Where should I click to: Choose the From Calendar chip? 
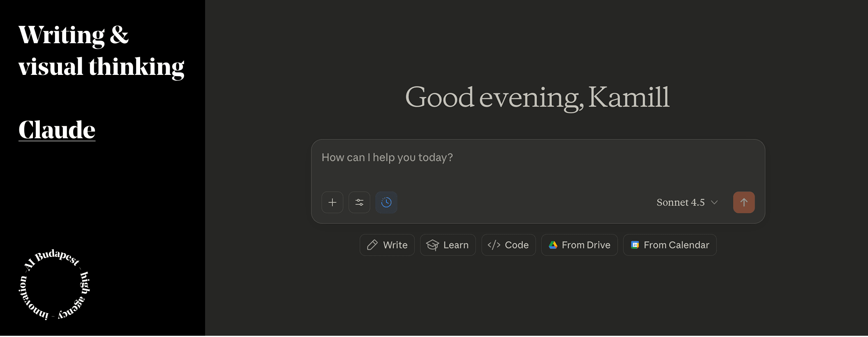pos(670,245)
